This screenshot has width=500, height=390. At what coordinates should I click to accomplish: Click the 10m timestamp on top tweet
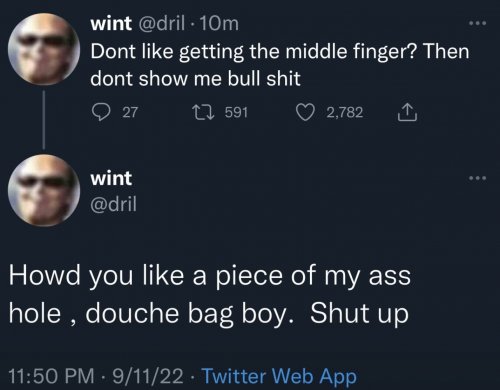[220, 24]
